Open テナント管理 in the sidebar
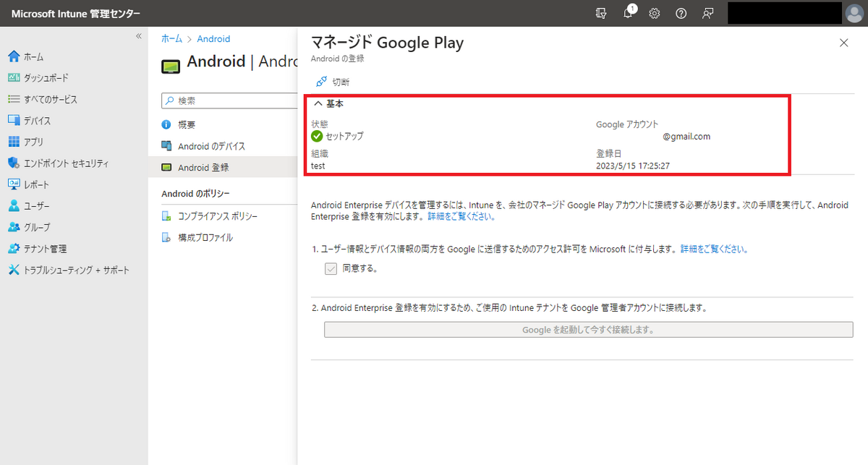The height and width of the screenshot is (465, 868). (x=45, y=249)
